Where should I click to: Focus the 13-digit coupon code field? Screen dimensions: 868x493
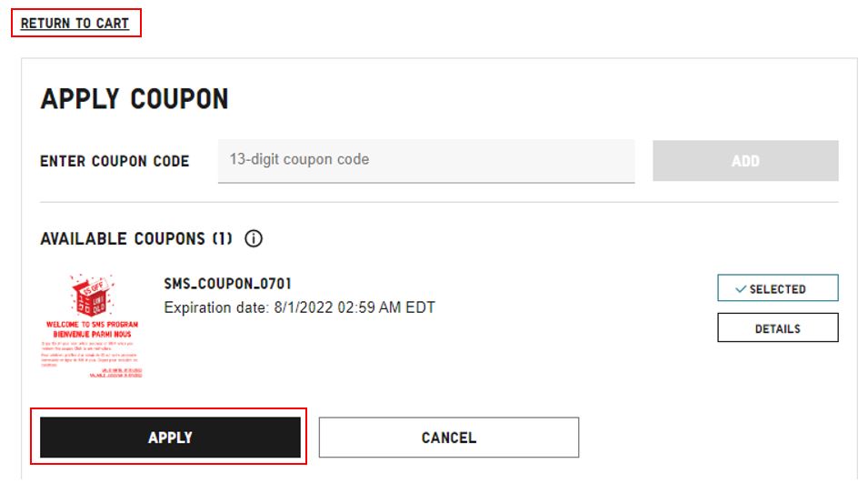coord(425,160)
